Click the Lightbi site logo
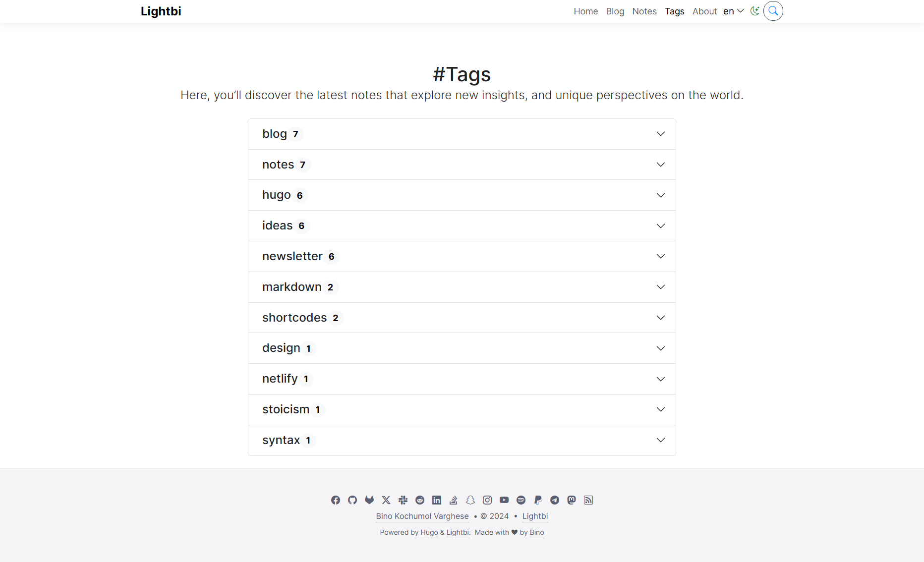The image size is (924, 562). [x=161, y=11]
